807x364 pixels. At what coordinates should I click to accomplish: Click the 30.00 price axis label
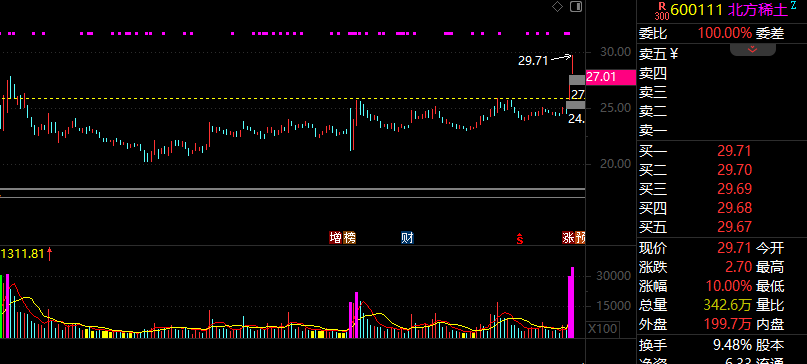point(616,51)
